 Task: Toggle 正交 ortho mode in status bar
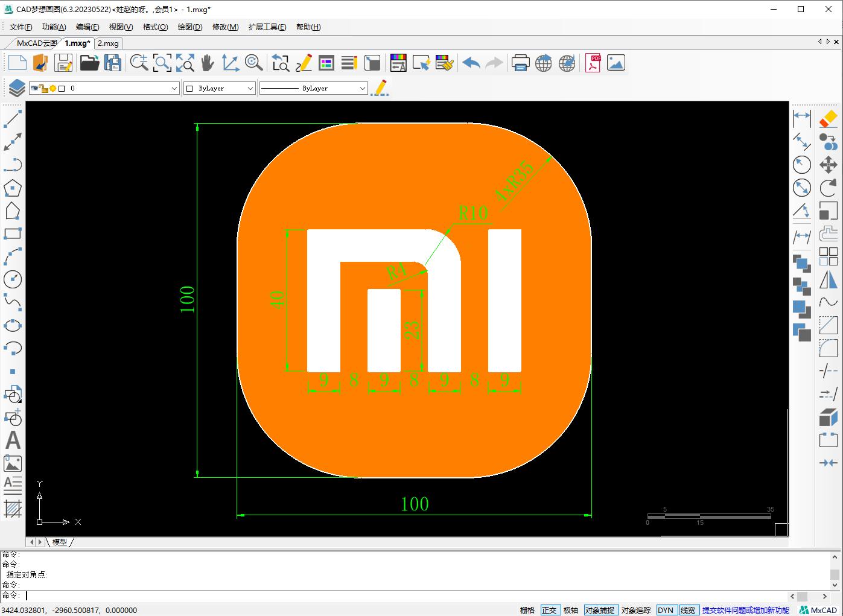coord(549,610)
